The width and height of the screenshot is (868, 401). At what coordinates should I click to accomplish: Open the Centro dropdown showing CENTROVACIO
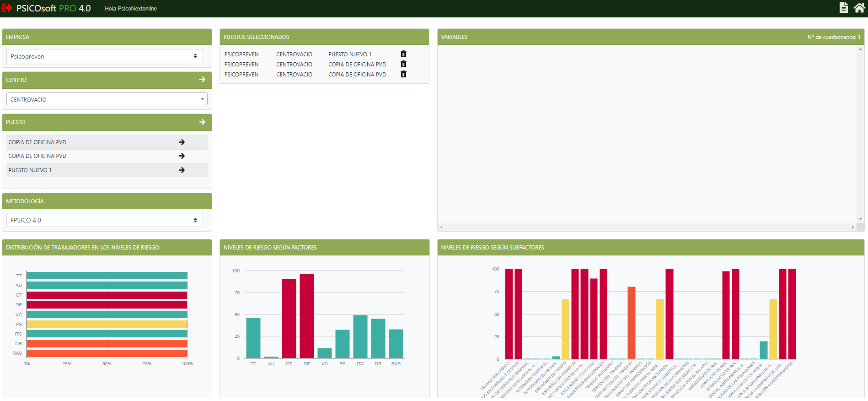(x=107, y=99)
